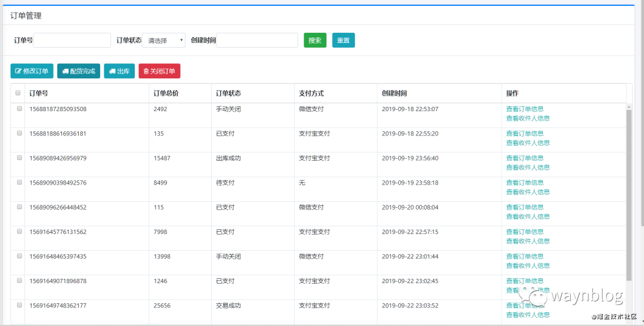The image size is (644, 326).
Task: Click order number 15688187285093508
Action: (x=58, y=109)
